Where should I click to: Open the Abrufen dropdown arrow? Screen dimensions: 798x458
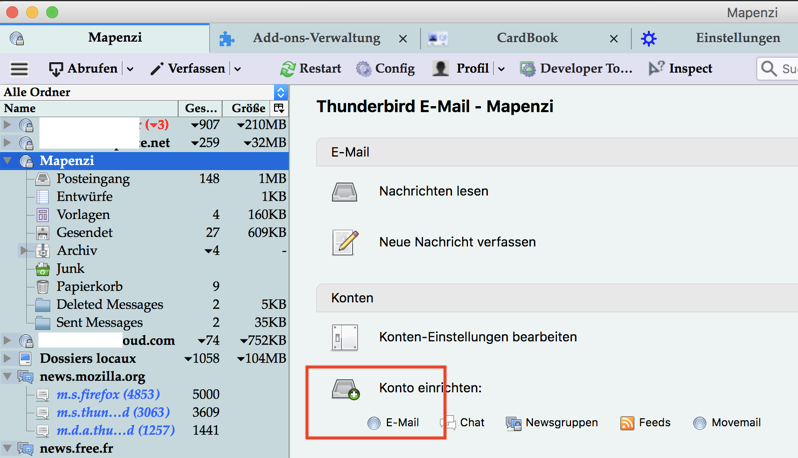130,69
